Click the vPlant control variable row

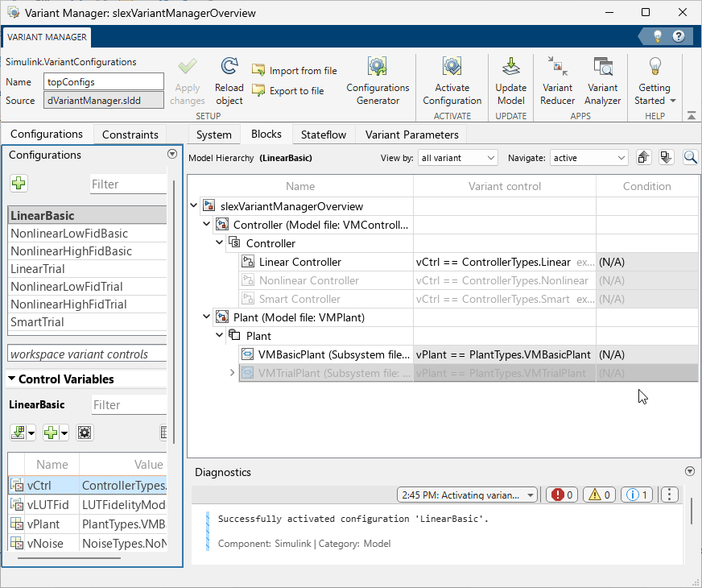point(88,524)
